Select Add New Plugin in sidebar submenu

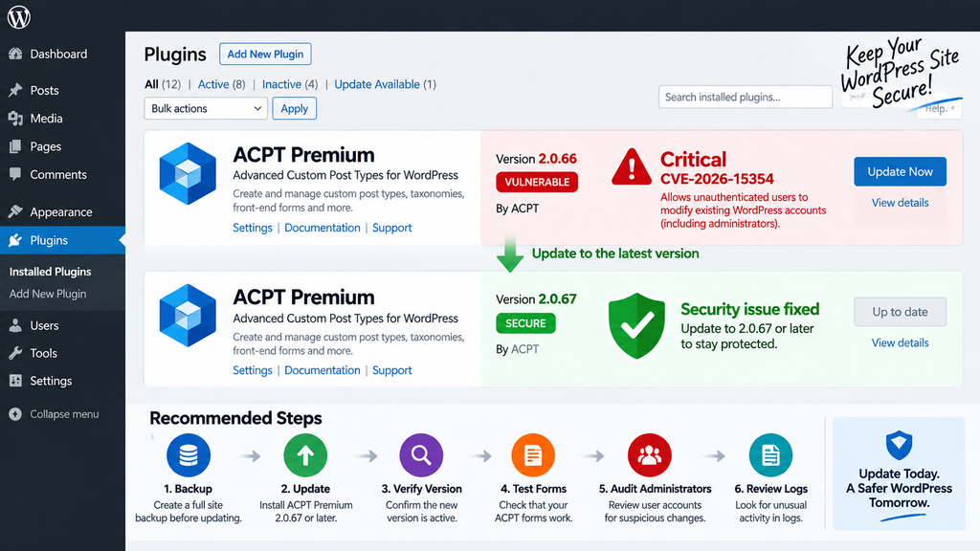pos(48,294)
